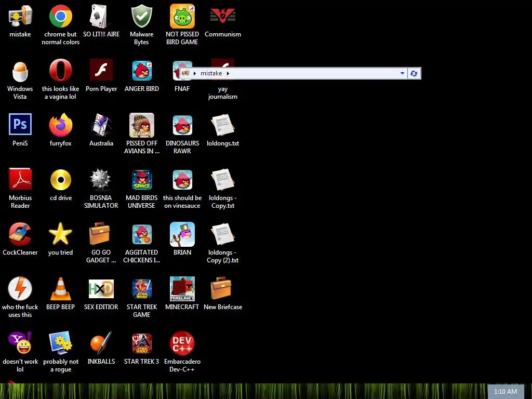The width and height of the screenshot is (532, 399).
Task: Click the 1:10 AM taskbar clock
Action: 506,392
